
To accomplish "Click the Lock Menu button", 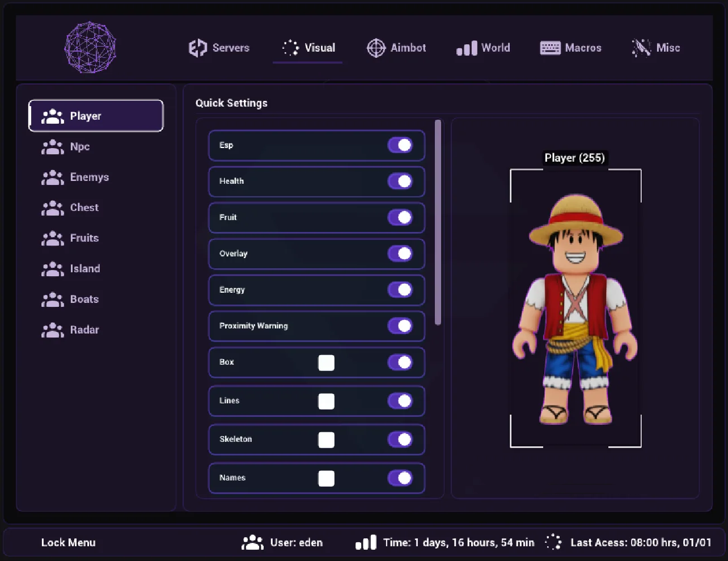I will (68, 543).
